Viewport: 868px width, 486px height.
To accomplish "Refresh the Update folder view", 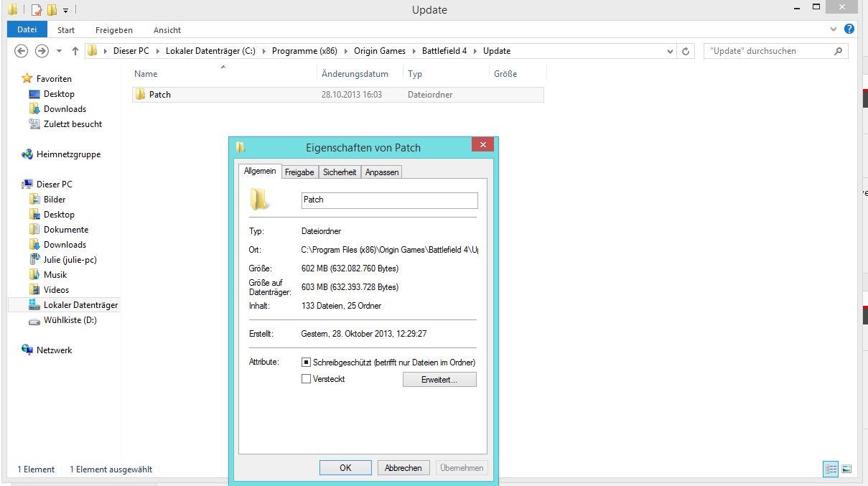I will 686,51.
